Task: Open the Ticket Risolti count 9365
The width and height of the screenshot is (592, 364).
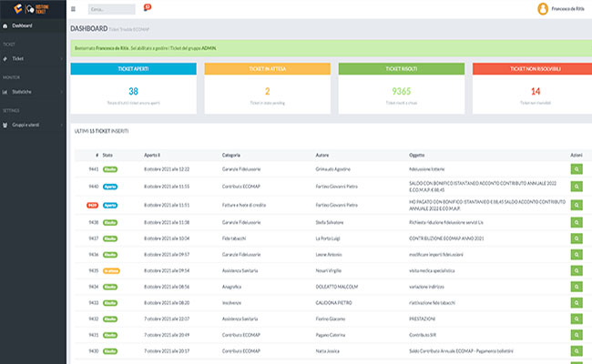Action: [401, 91]
